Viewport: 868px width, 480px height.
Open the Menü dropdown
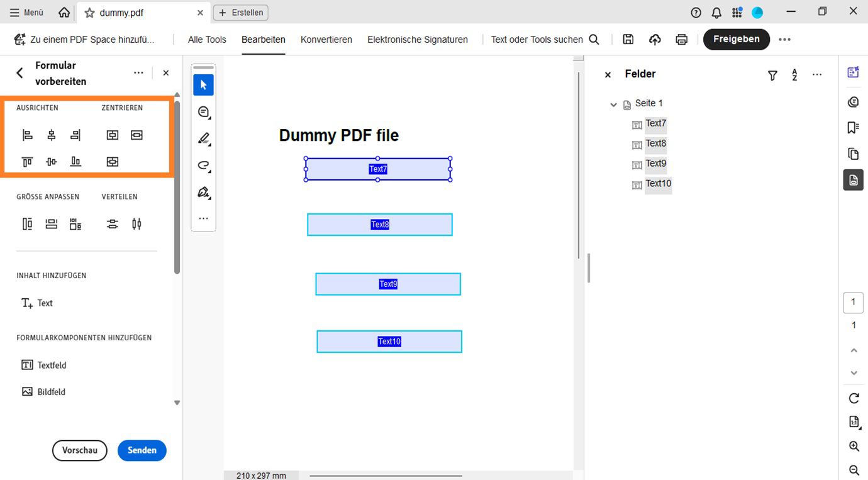point(27,13)
